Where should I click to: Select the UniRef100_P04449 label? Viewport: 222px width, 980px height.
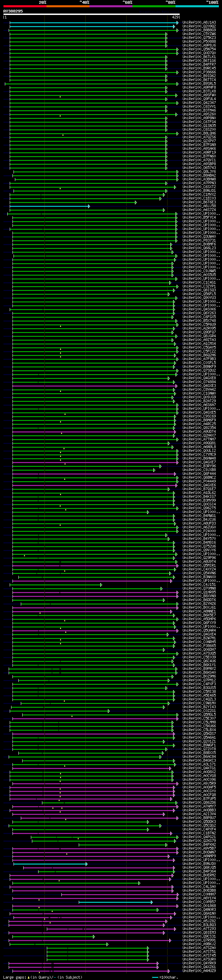(x=199, y=481)
